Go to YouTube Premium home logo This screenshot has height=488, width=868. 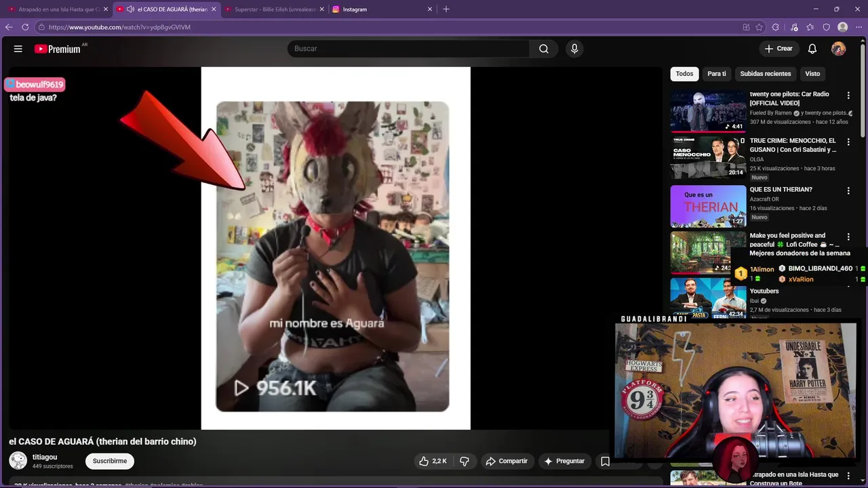click(x=58, y=49)
